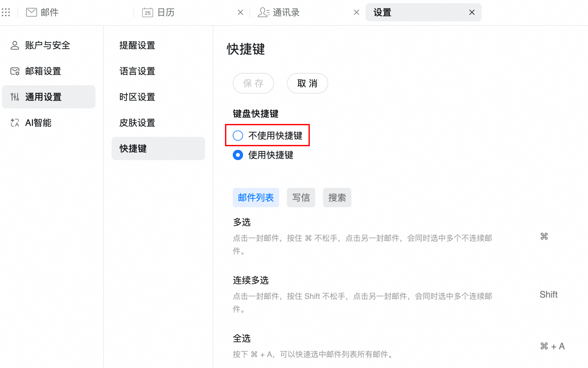The height and width of the screenshot is (368, 588).
Task: Click the AI智能 sparkle icon
Action: point(15,123)
